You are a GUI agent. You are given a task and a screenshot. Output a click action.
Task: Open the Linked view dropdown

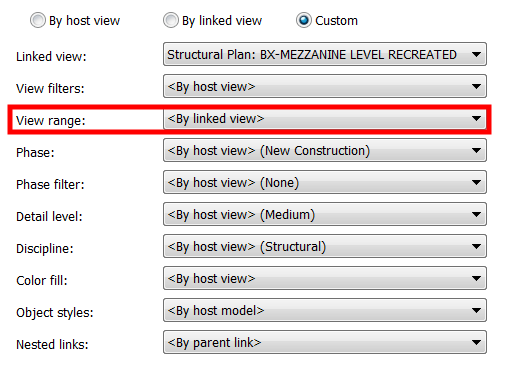[x=325, y=54]
